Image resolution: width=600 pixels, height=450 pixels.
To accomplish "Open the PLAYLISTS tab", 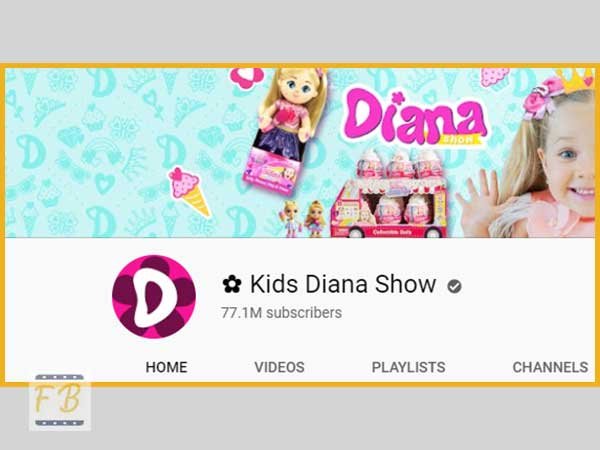I will (x=408, y=367).
